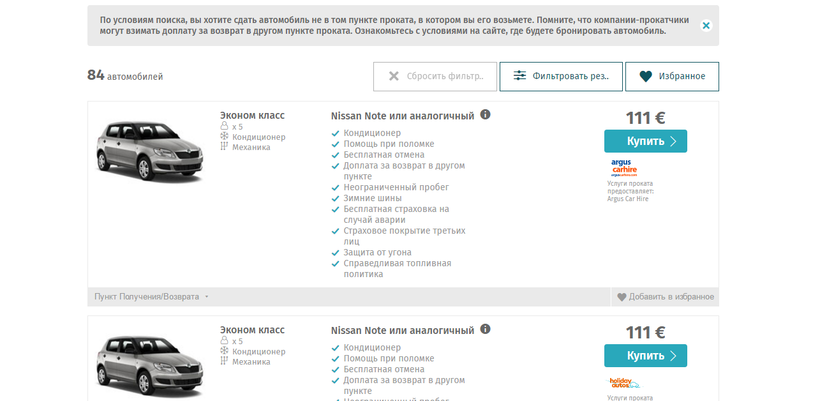This screenshot has height=401, width=820.
Task: Open the Фильтровать рез.. filter options
Action: pos(570,76)
